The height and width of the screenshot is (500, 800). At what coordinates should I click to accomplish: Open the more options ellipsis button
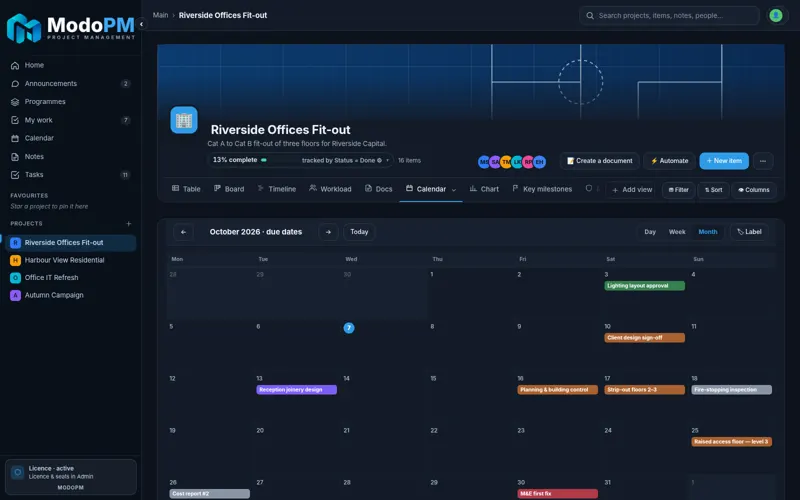tap(763, 161)
